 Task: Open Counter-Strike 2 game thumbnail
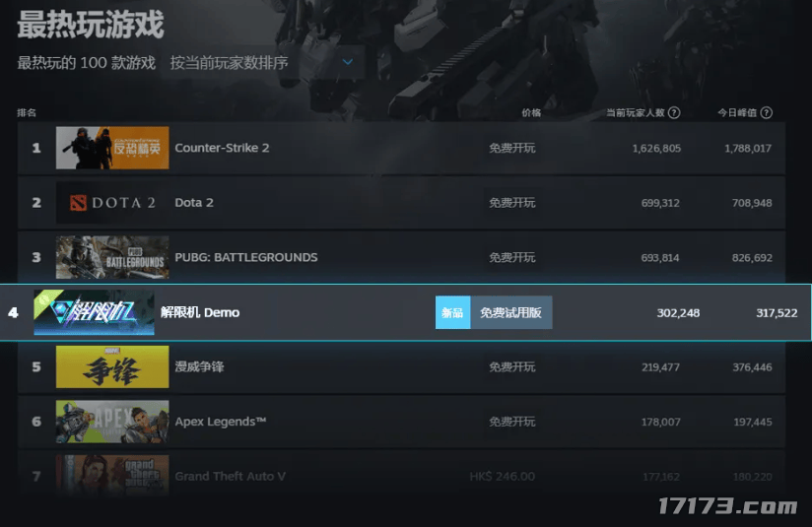[x=112, y=148]
